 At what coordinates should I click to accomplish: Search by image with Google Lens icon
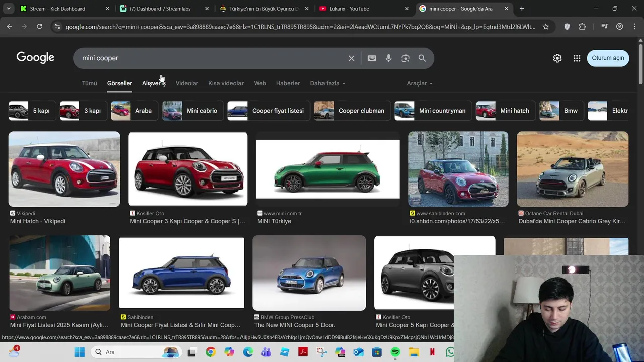point(406,58)
